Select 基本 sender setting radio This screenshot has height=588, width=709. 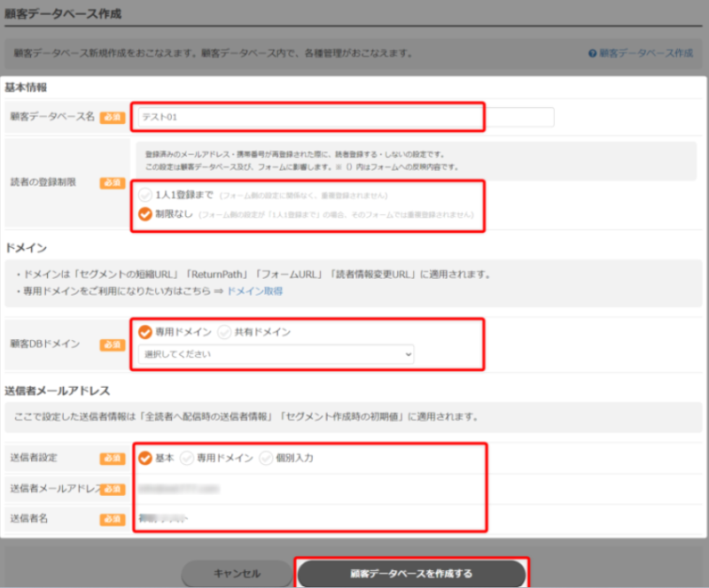(x=144, y=459)
